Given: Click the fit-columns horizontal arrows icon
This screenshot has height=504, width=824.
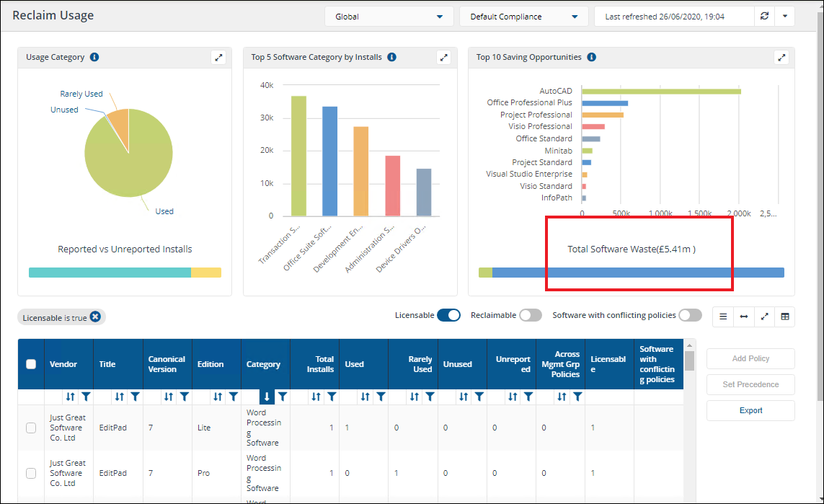Looking at the screenshot, I should tap(743, 317).
